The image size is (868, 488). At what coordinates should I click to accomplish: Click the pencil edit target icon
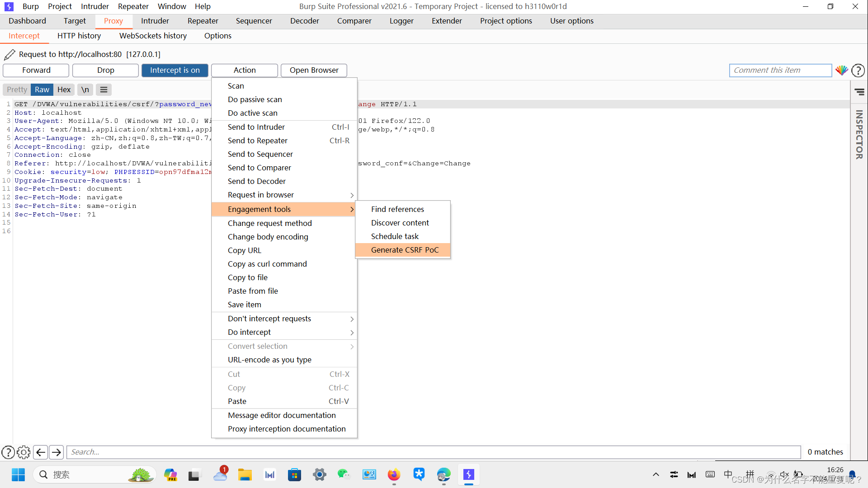[9, 55]
